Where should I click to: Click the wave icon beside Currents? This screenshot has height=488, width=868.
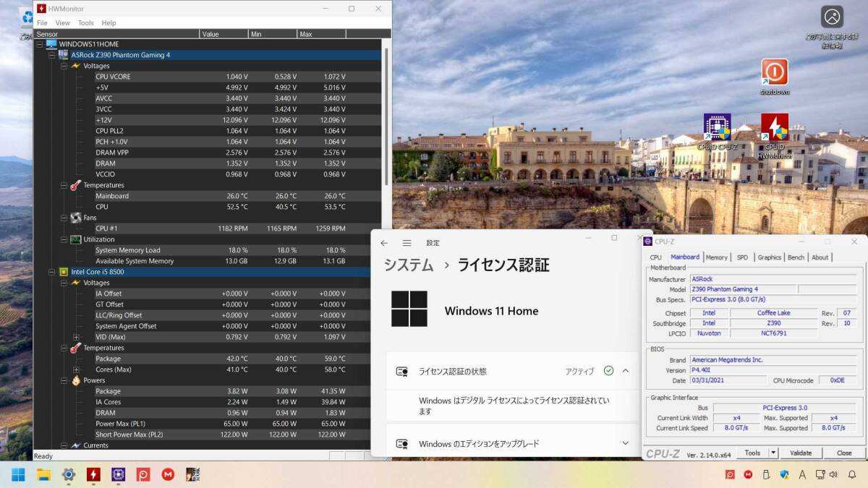pos(76,445)
